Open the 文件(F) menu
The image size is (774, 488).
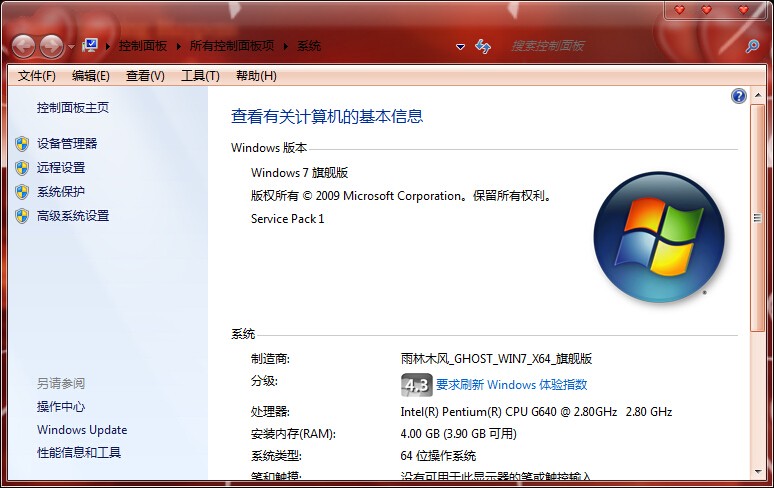point(37,76)
